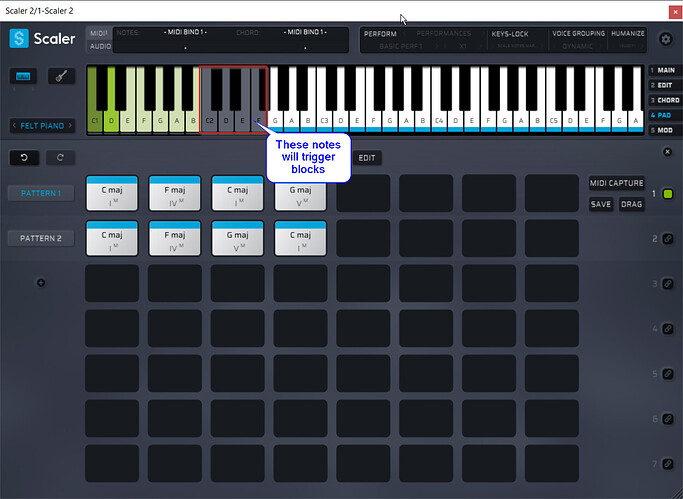Switch to the 4 PAD tab
This screenshot has width=683, height=499.
[x=665, y=115]
